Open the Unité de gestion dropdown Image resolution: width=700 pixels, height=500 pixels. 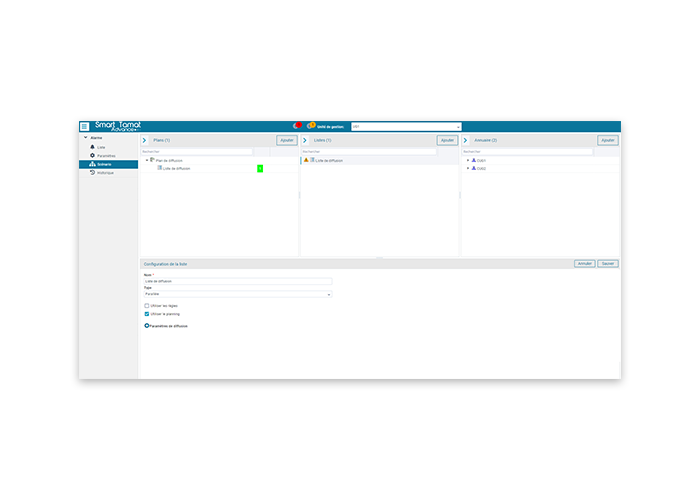coord(406,127)
